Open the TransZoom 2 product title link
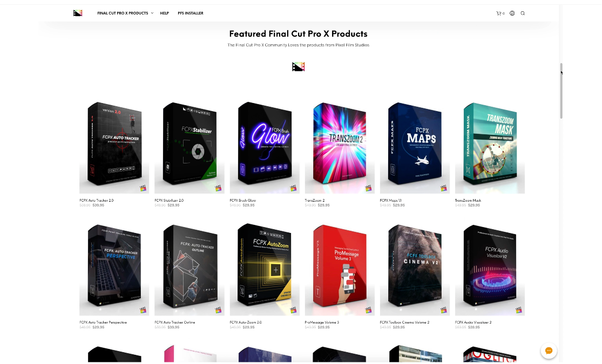 (315, 200)
